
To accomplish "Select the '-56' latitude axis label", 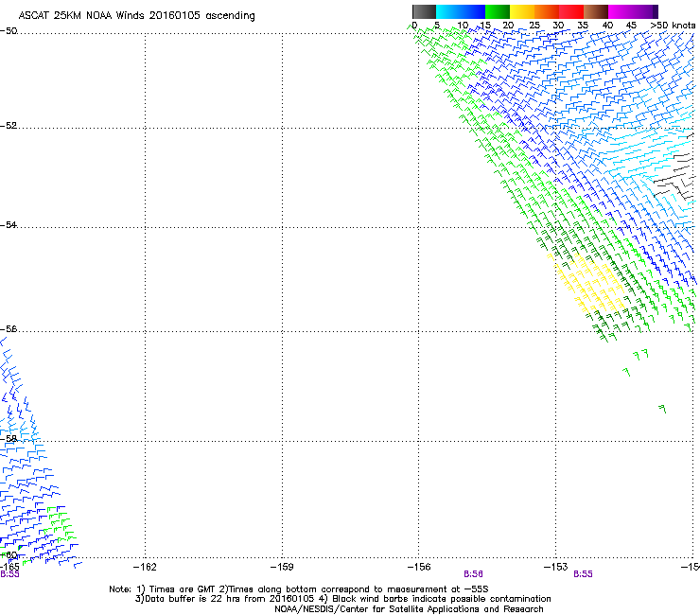I will point(9,328).
